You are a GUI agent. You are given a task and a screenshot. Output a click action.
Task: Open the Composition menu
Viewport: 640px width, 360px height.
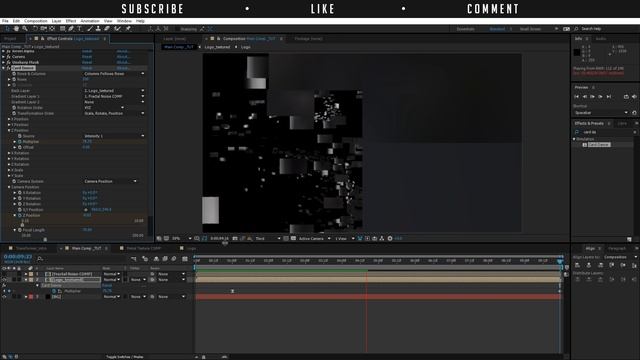pos(36,21)
